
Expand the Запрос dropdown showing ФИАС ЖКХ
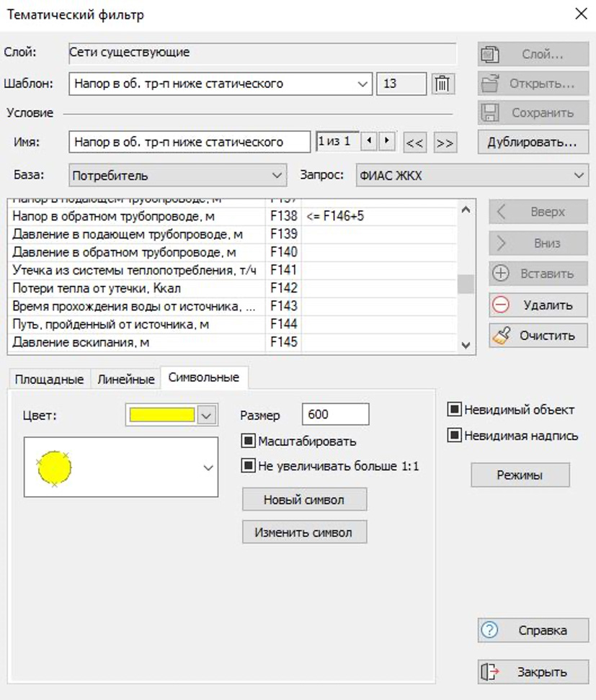click(579, 175)
